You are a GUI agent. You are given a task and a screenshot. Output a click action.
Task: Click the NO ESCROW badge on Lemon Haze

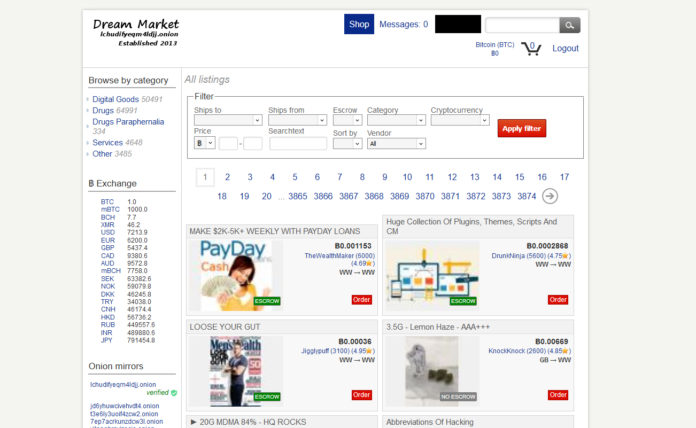458,396
